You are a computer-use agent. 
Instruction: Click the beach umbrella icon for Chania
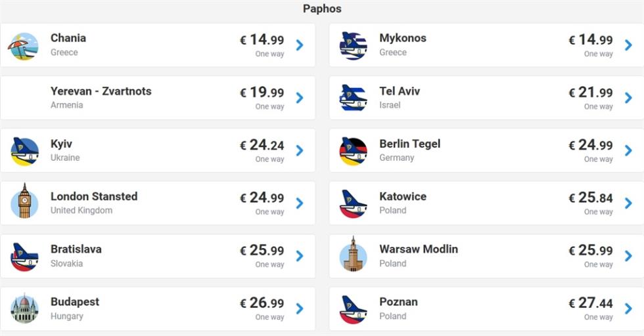(24, 46)
